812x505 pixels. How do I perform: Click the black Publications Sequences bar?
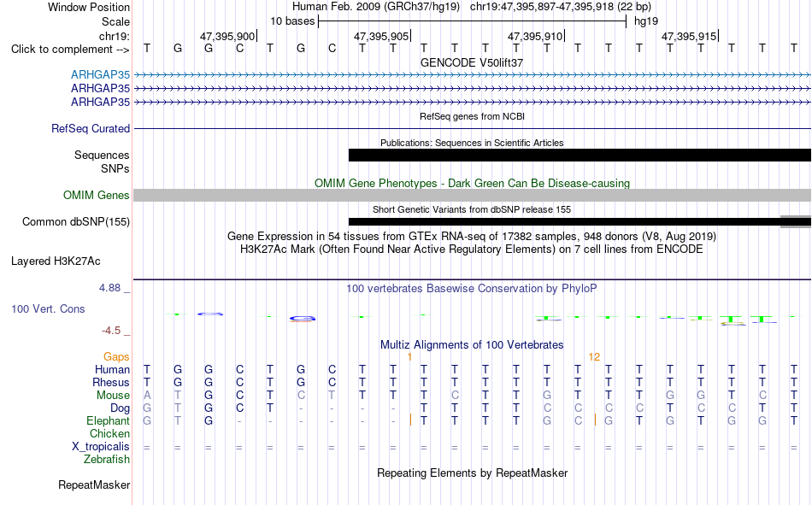tap(580, 155)
